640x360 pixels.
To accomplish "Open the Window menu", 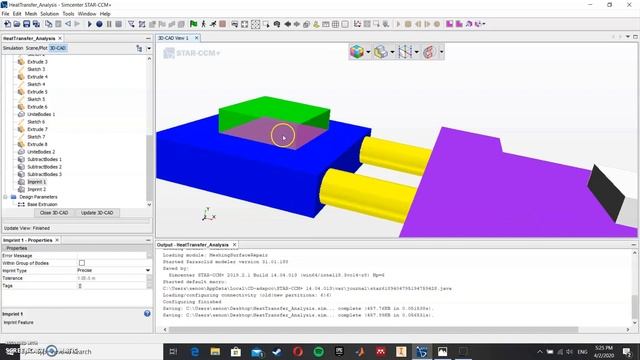I will tap(87, 14).
